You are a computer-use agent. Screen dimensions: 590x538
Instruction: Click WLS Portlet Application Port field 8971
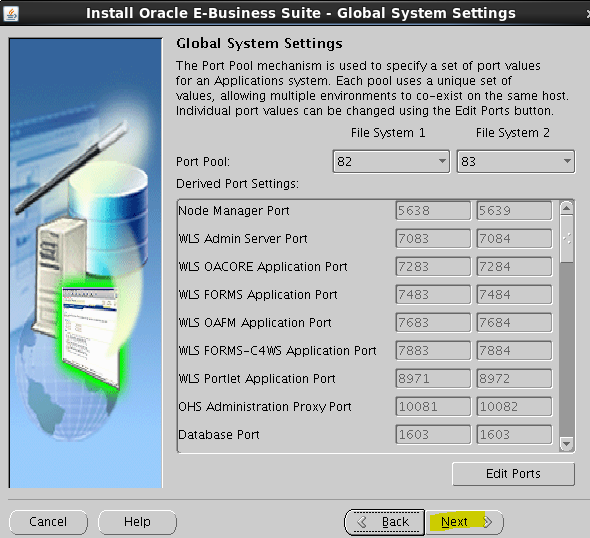click(x=433, y=378)
